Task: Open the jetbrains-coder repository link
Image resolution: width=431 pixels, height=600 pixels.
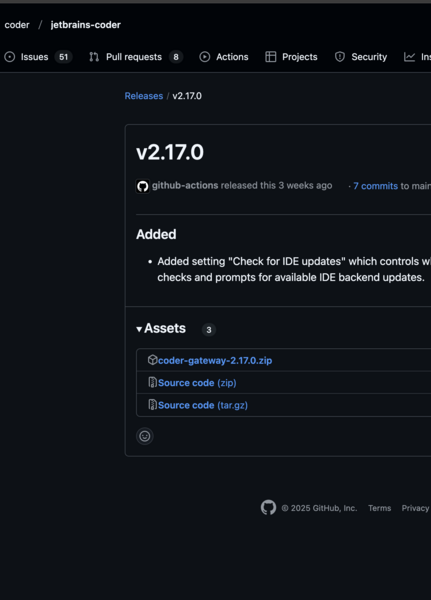Action: click(x=85, y=25)
